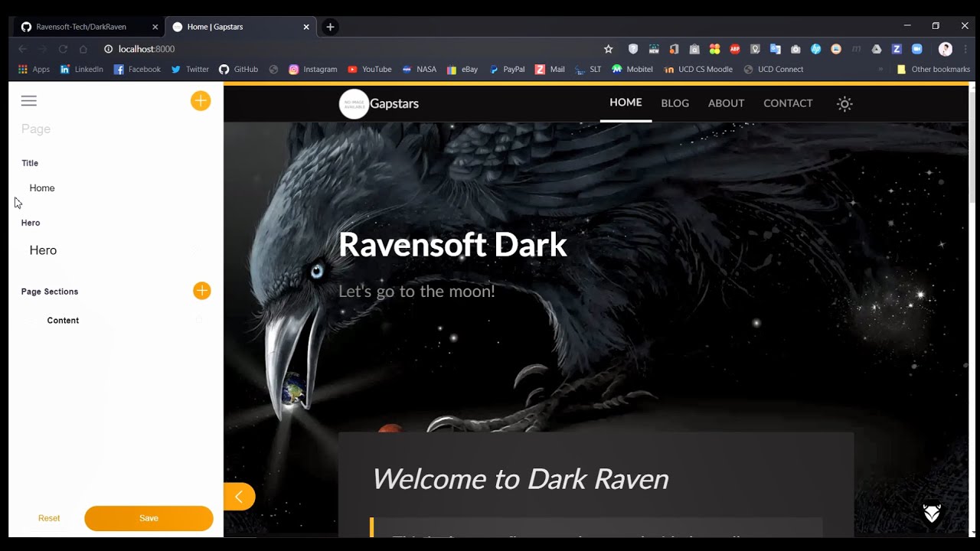The image size is (980, 551).
Task: Click the fox badge icon at page corner
Action: point(932,513)
